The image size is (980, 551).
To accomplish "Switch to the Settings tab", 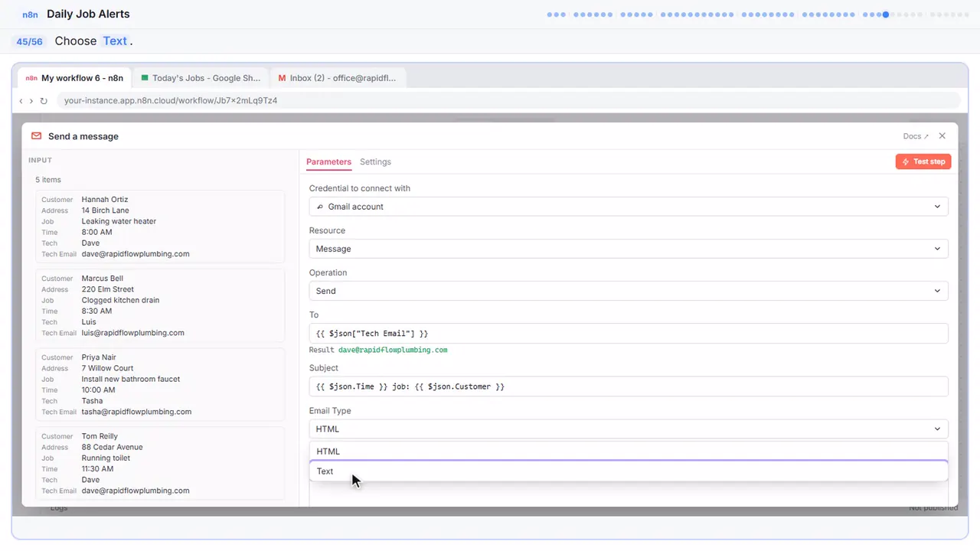I will [375, 161].
